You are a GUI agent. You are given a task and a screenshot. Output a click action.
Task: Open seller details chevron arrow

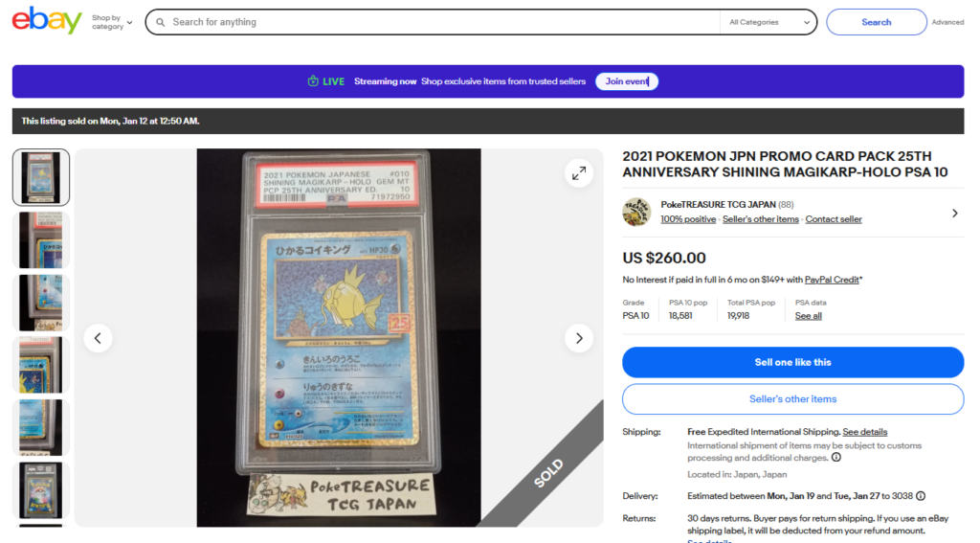click(955, 214)
